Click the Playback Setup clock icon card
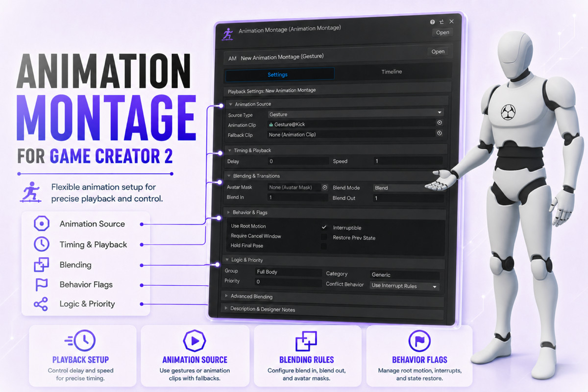The width and height of the screenshot is (588, 392). coord(80,341)
